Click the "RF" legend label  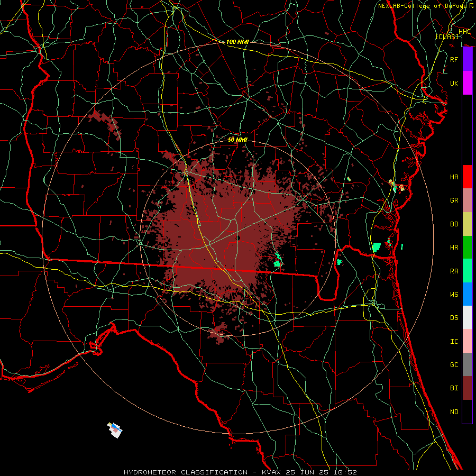coord(454,59)
